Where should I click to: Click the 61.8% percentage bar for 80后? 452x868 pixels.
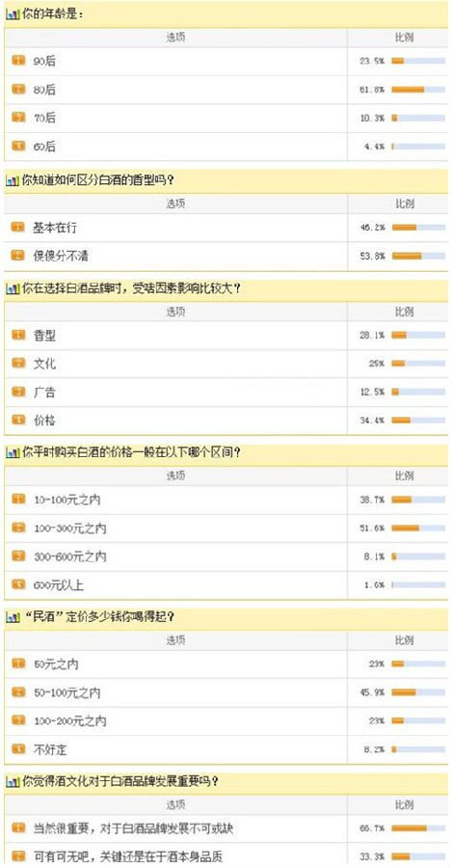tap(418, 89)
